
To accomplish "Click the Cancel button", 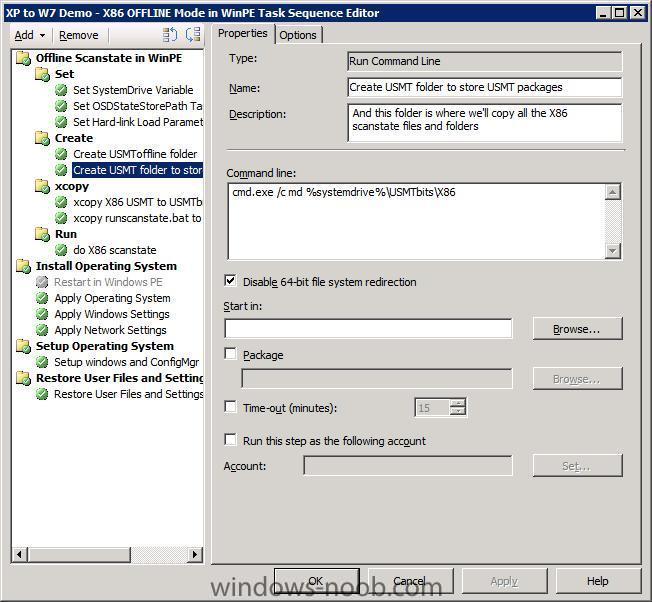I will [410, 581].
